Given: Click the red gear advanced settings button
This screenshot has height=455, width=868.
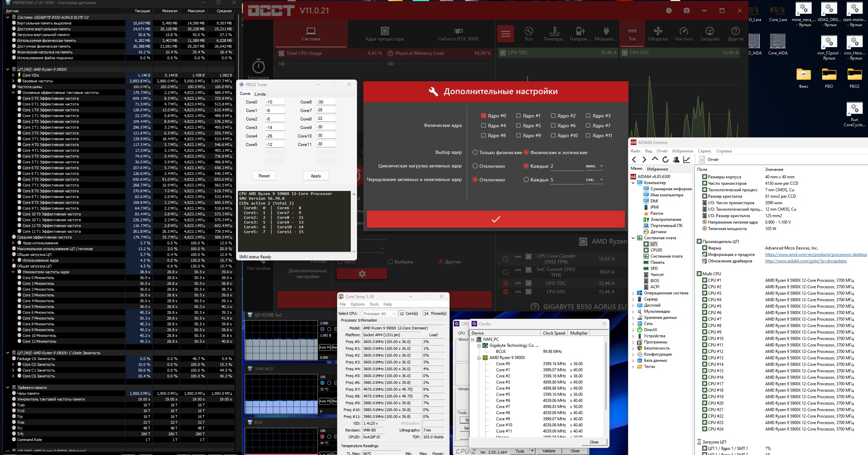Looking at the screenshot, I should [x=362, y=274].
